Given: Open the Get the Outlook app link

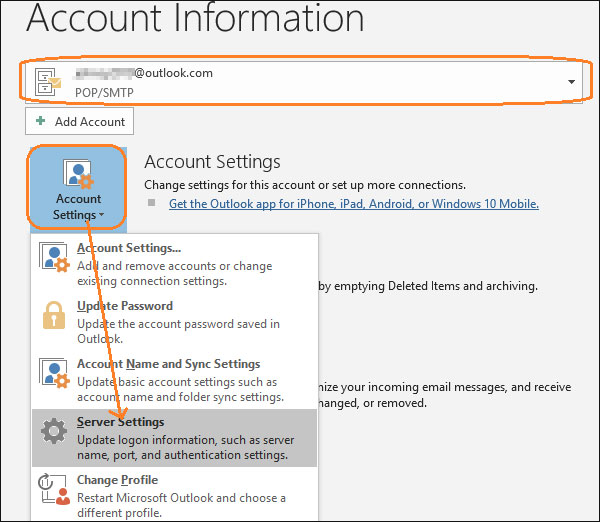Looking at the screenshot, I should pos(354,204).
